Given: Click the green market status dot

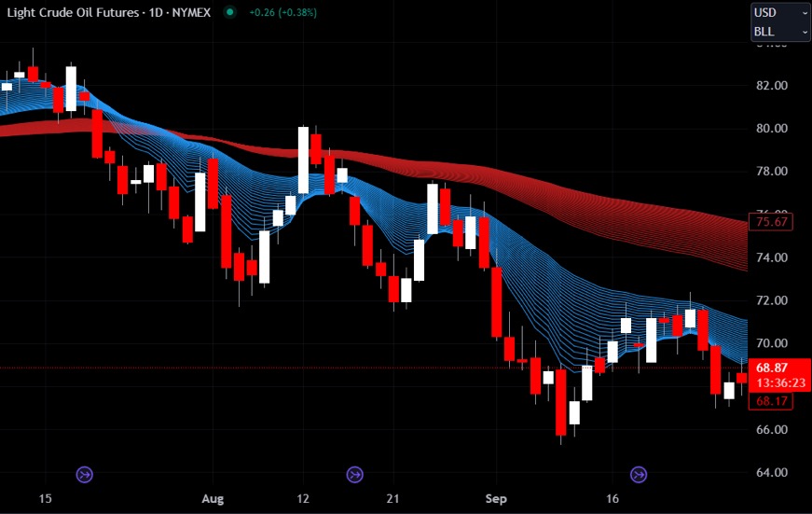Looking at the screenshot, I should pos(230,14).
